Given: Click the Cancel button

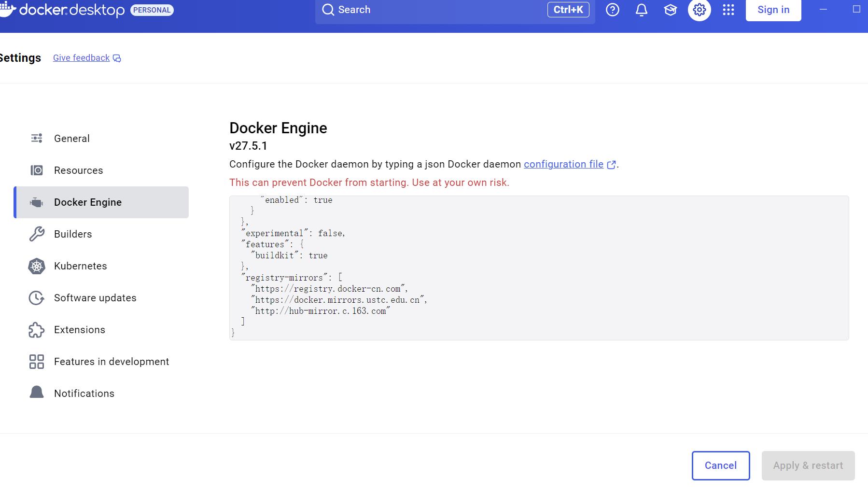Looking at the screenshot, I should 721,465.
